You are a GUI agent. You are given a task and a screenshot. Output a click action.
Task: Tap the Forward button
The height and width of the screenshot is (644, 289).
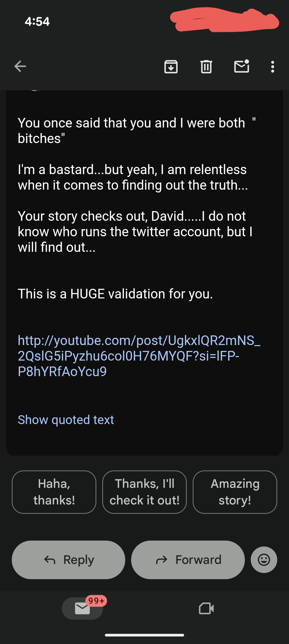pos(188,560)
